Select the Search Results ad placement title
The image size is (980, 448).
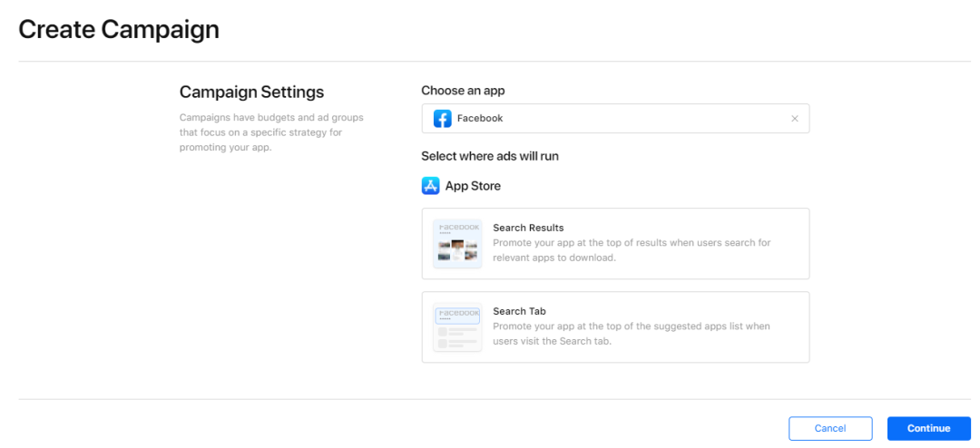pos(528,228)
